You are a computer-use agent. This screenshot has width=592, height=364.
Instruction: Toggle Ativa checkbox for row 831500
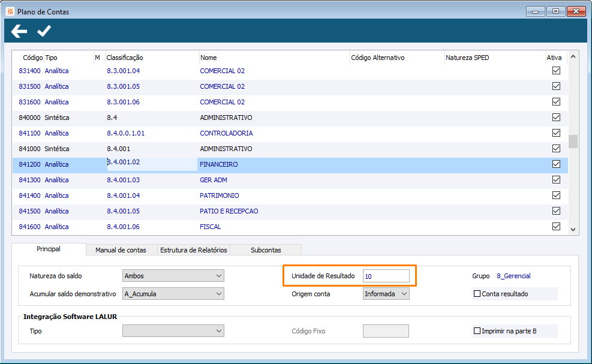coord(556,86)
